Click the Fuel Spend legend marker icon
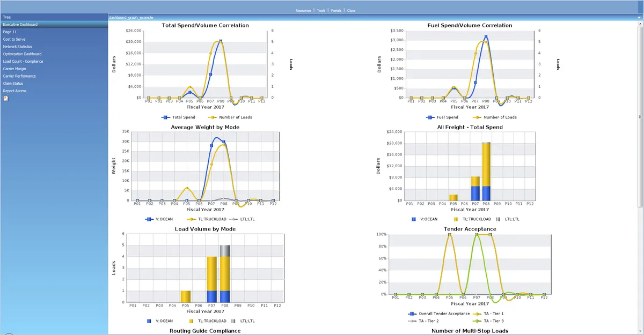 [430, 117]
